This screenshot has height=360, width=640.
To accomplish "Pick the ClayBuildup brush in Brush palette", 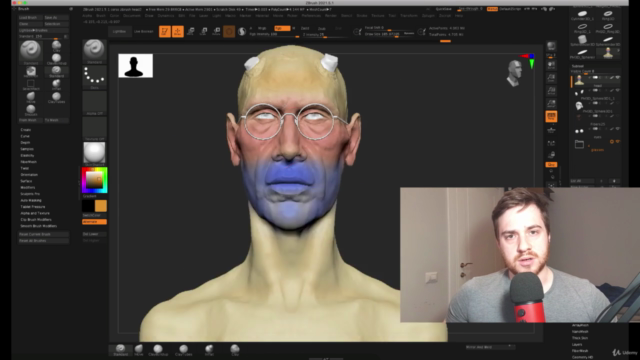I will coord(56,59).
